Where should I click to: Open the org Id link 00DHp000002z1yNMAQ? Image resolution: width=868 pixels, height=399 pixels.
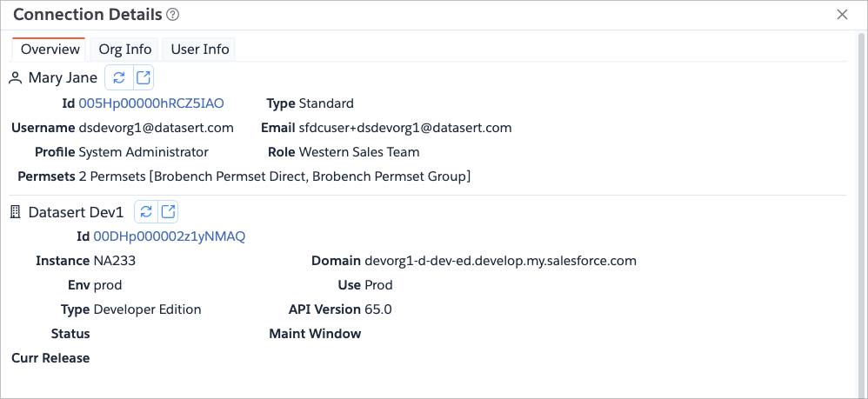click(x=169, y=236)
